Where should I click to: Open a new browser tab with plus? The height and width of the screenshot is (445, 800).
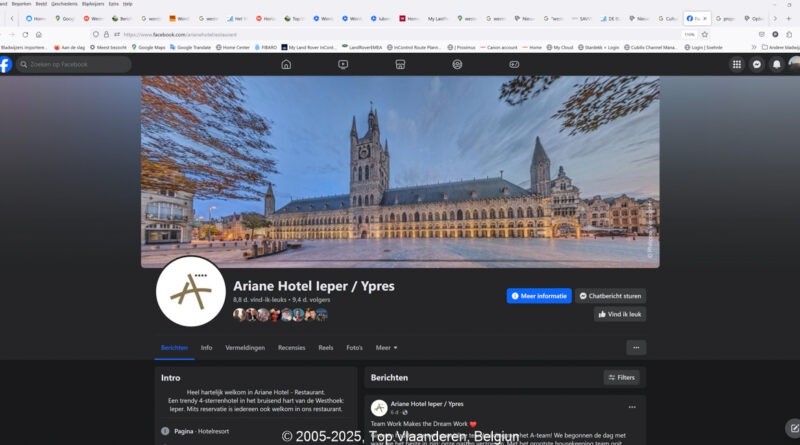click(788, 18)
